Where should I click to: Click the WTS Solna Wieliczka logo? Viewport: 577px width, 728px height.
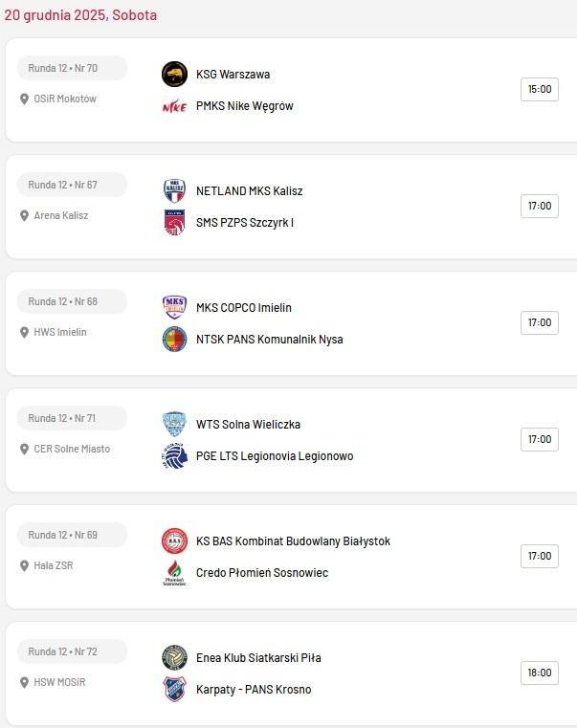[x=174, y=424]
